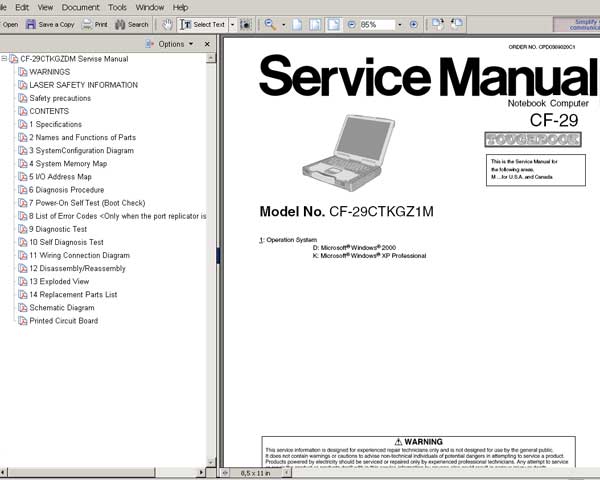
Task: Click the Save a Copy floppy icon
Action: (31, 24)
